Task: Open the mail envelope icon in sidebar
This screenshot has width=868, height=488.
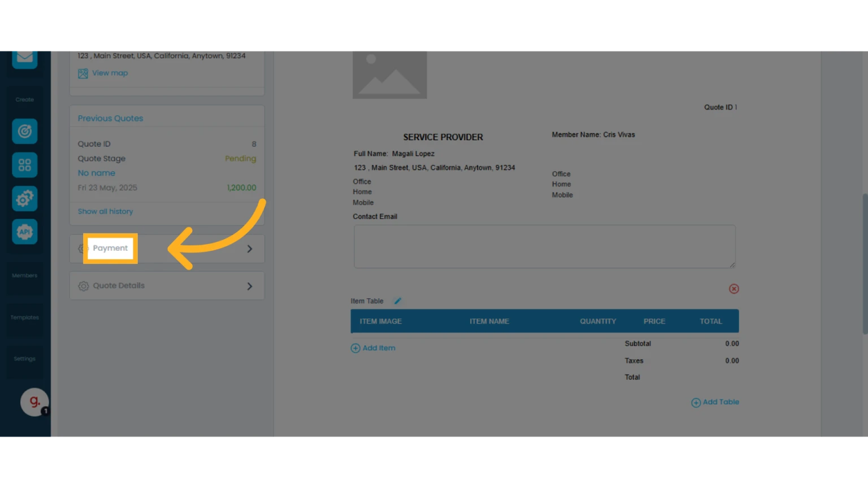Action: click(25, 59)
